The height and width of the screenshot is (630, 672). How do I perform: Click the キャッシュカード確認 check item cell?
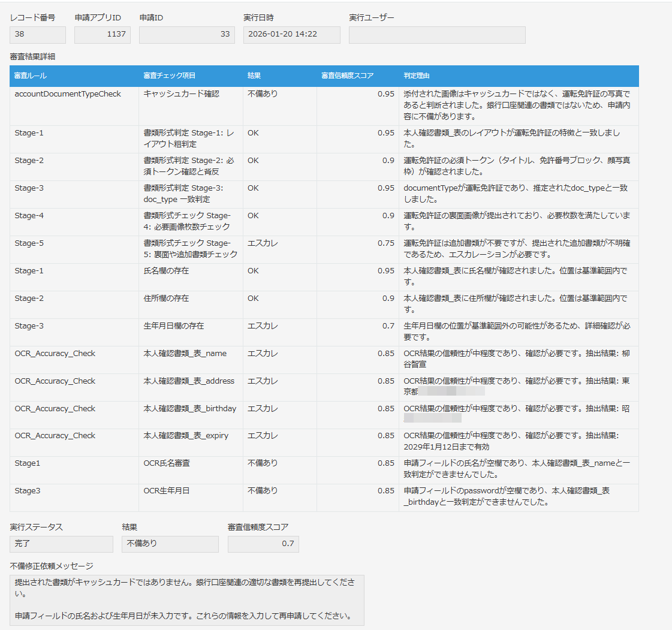(x=191, y=106)
